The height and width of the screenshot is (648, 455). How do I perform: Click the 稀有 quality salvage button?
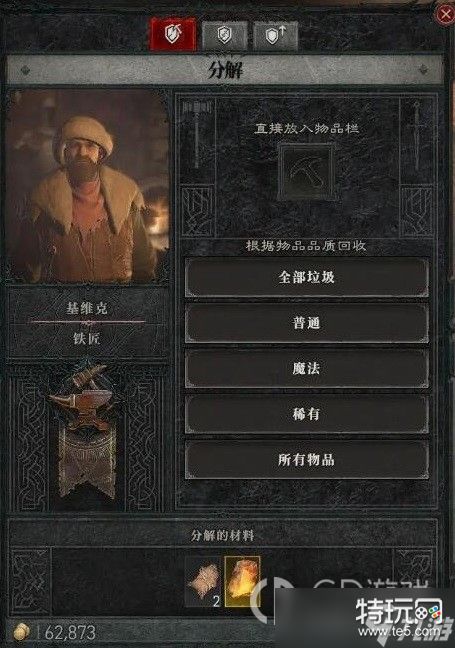click(306, 414)
